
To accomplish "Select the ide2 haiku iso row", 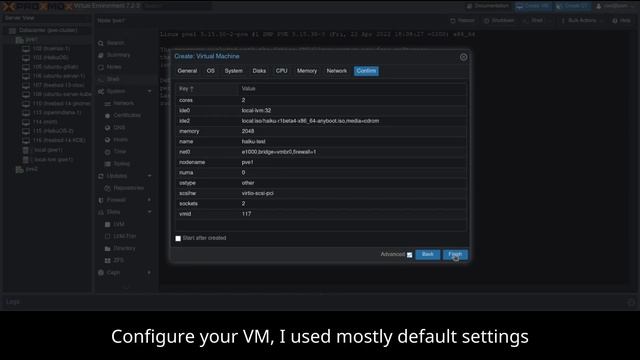I will [x=321, y=121].
